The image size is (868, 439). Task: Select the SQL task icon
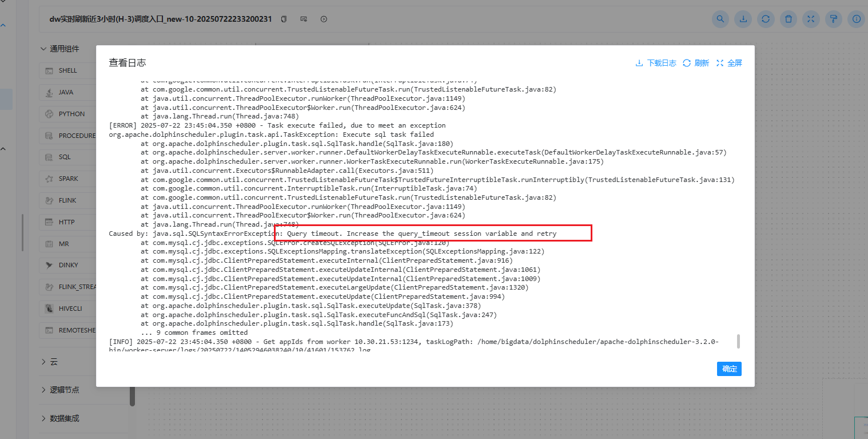point(49,157)
